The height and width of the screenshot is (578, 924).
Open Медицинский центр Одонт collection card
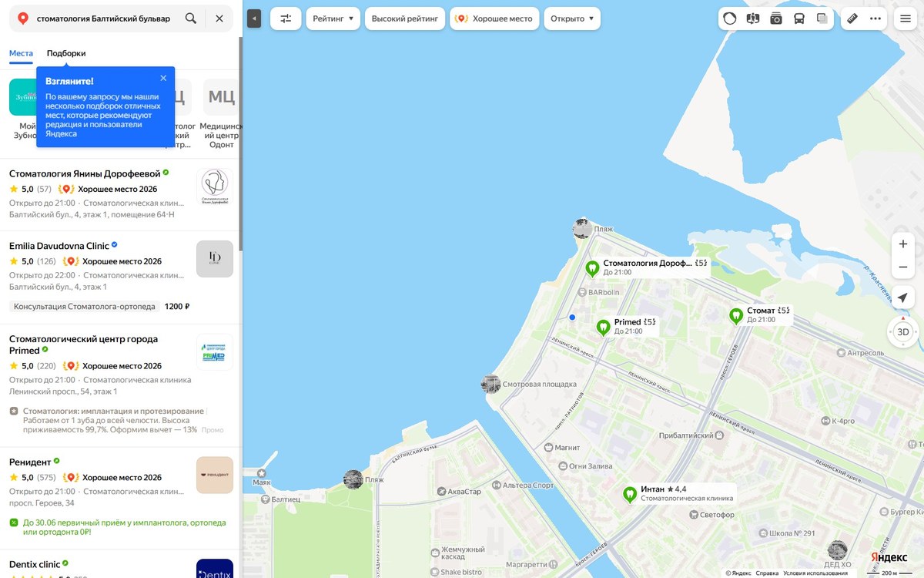point(221,113)
